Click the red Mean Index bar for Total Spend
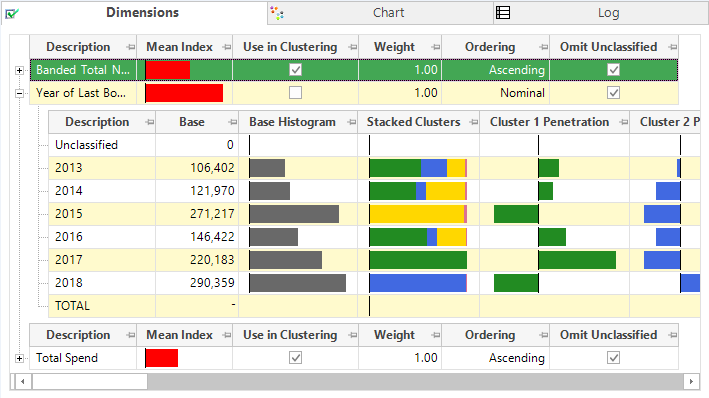The height and width of the screenshot is (398, 709). point(162,358)
